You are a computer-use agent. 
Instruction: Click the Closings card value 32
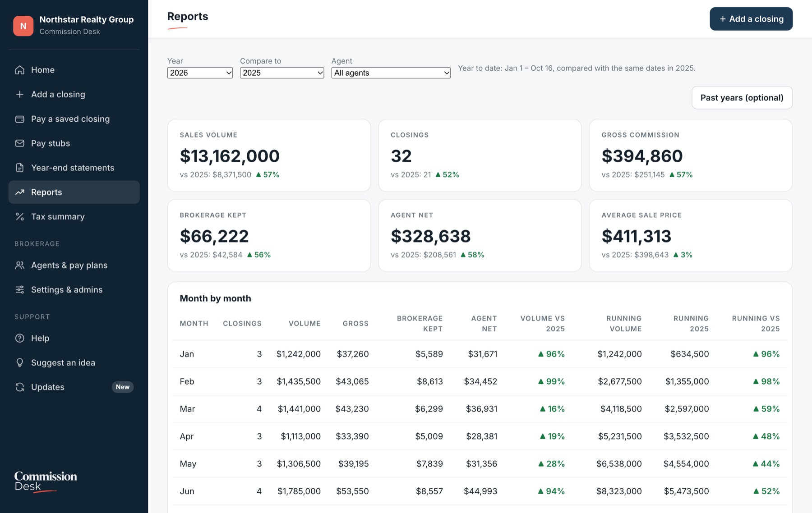401,156
